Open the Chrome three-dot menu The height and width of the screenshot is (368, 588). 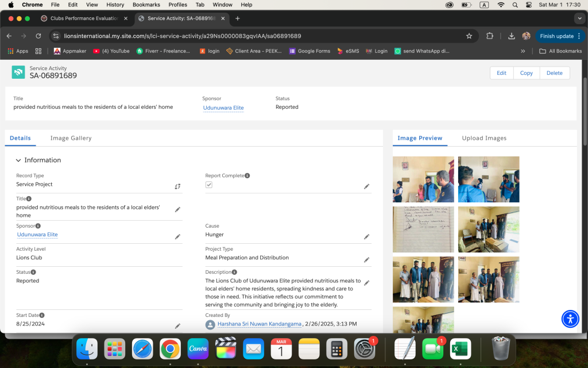(579, 36)
